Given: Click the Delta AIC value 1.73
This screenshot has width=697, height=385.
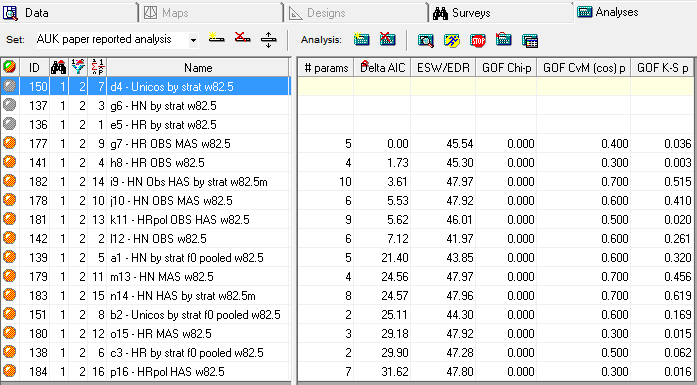Looking at the screenshot, I should click(398, 163).
